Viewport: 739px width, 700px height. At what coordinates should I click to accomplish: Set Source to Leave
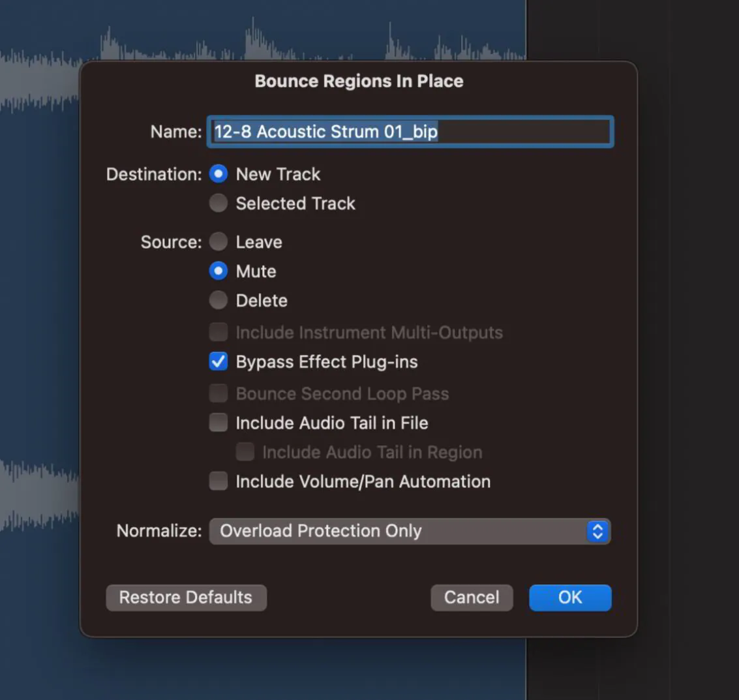pyautogui.click(x=219, y=241)
